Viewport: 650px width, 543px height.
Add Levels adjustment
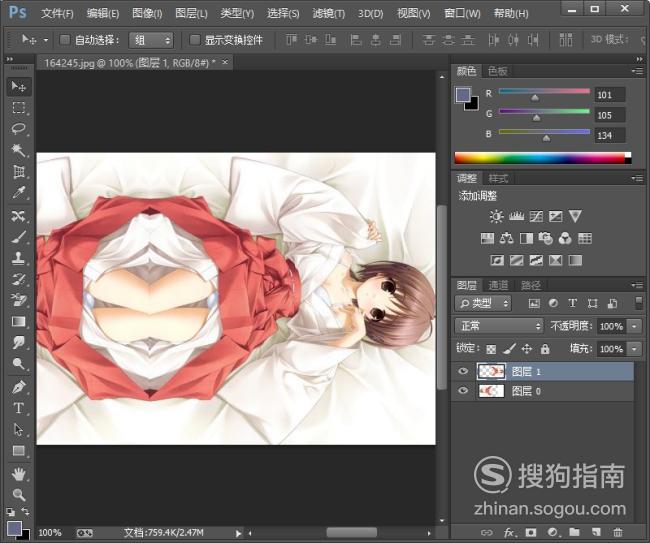[x=516, y=216]
